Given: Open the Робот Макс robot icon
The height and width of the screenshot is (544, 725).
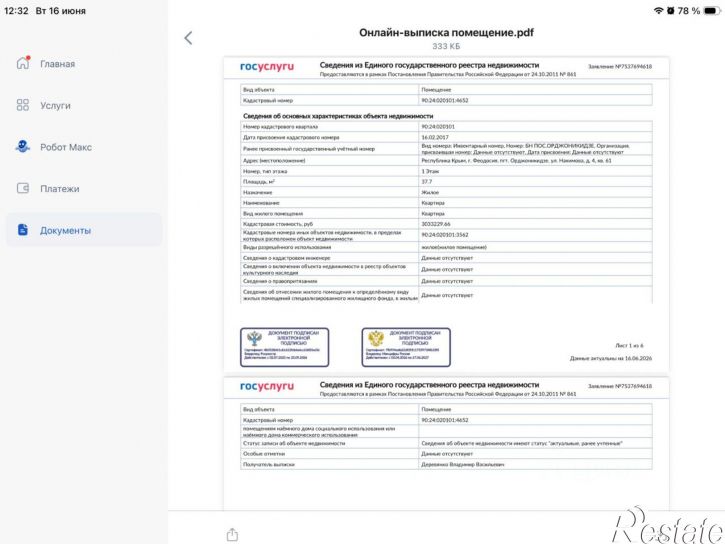Looking at the screenshot, I should click(23, 147).
